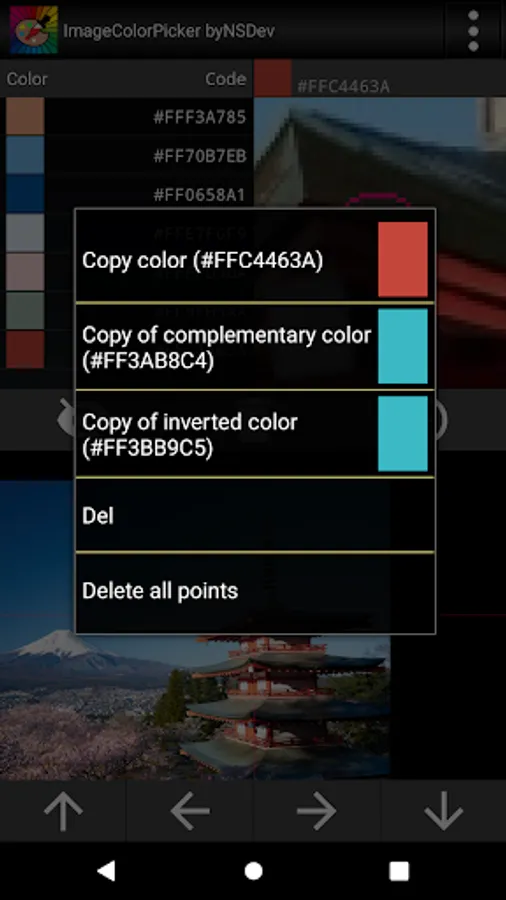
Task: Tap the down arrow to move the point
Action: click(x=443, y=810)
